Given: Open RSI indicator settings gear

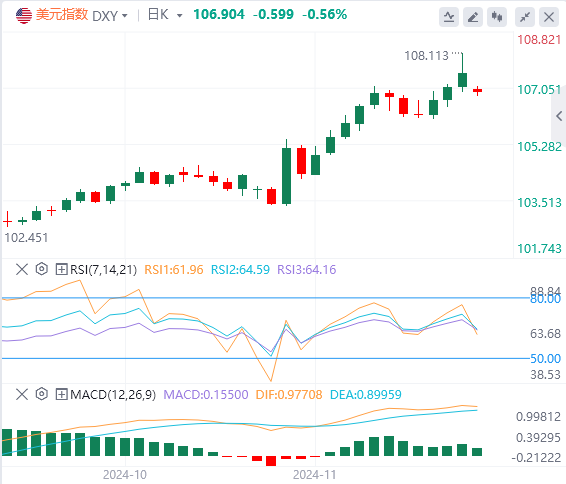Looking at the screenshot, I should [x=42, y=269].
